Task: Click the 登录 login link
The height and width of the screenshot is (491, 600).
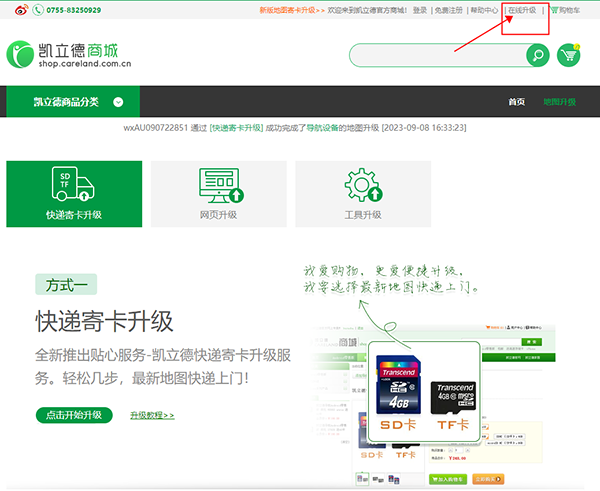Action: [420, 10]
